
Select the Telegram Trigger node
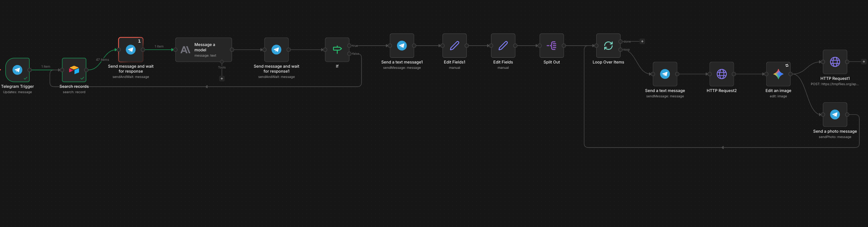coord(17,70)
